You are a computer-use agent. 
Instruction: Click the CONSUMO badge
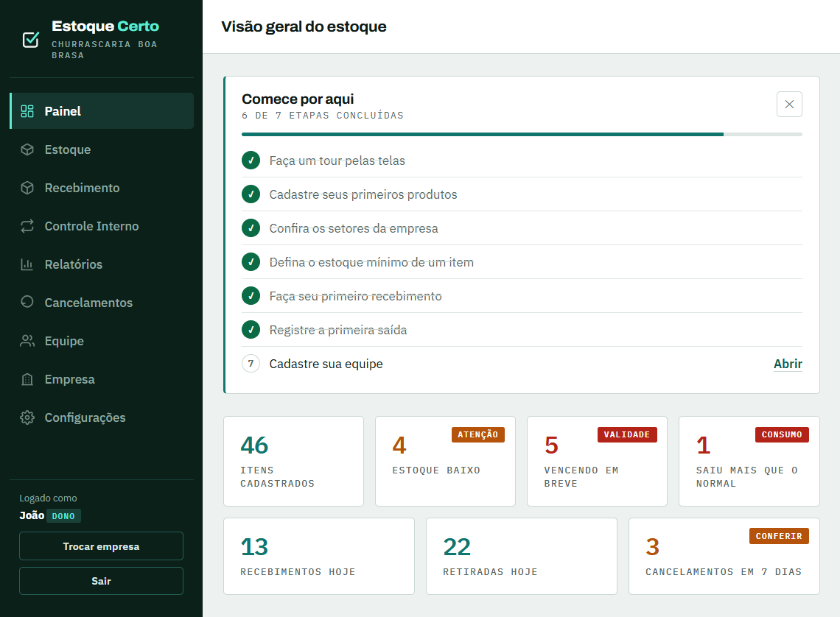tap(782, 434)
